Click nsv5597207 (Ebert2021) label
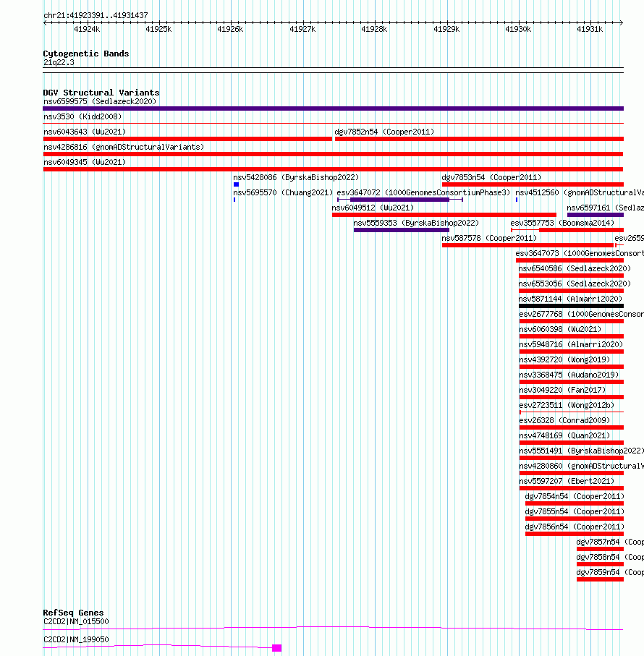Image resolution: width=644 pixels, height=656 pixels. point(567,481)
